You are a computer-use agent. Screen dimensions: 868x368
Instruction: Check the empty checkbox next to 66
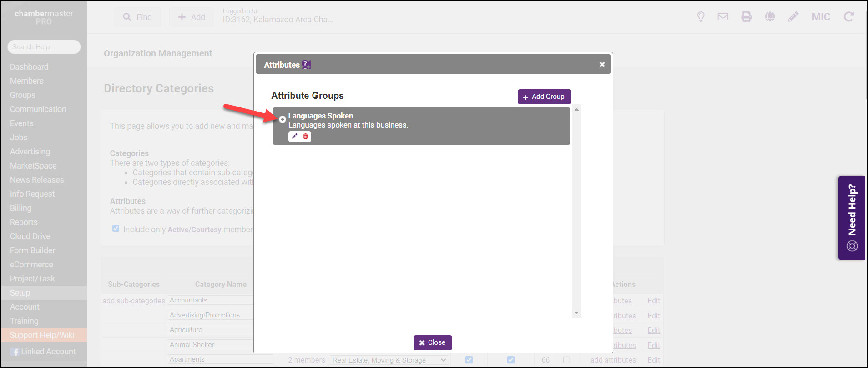click(x=566, y=360)
